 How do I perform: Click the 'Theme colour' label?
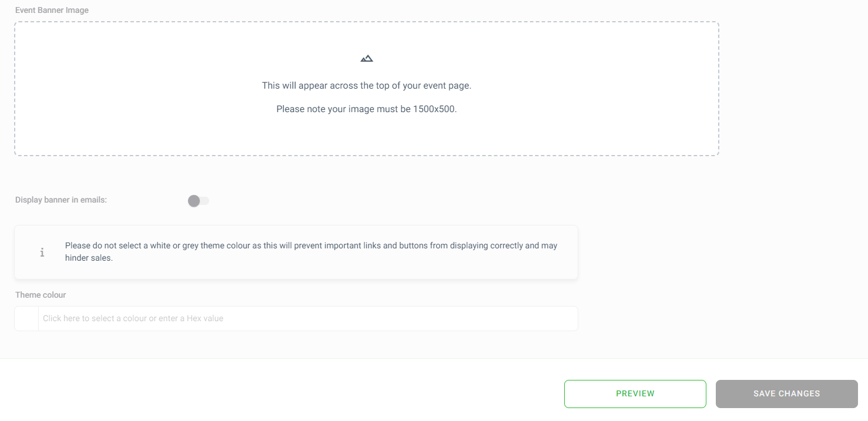pyautogui.click(x=41, y=295)
